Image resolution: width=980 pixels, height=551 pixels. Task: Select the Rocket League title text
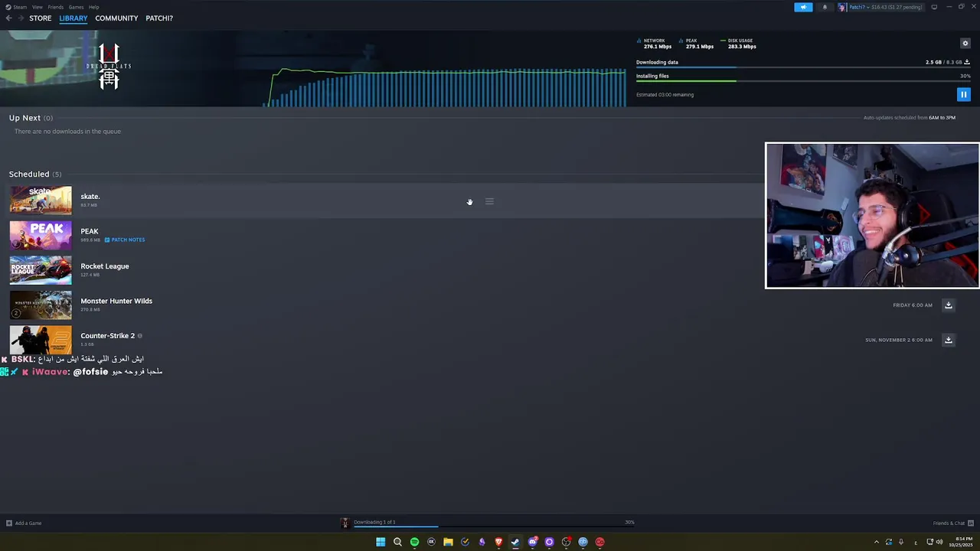[x=105, y=266]
